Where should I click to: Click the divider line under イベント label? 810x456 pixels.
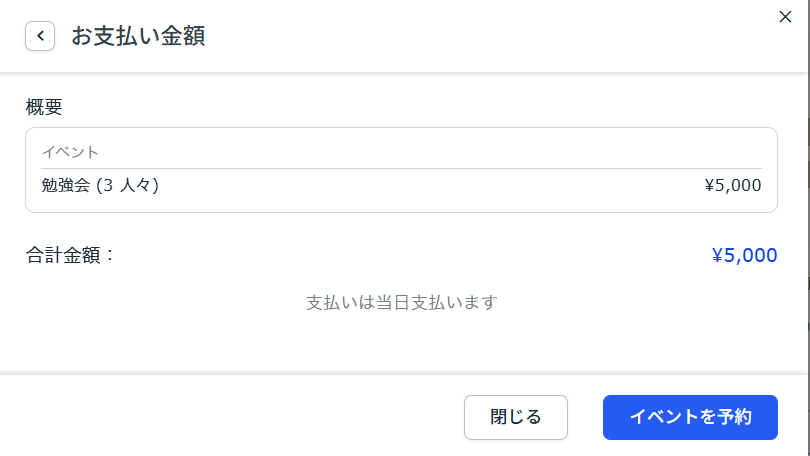pyautogui.click(x=400, y=168)
